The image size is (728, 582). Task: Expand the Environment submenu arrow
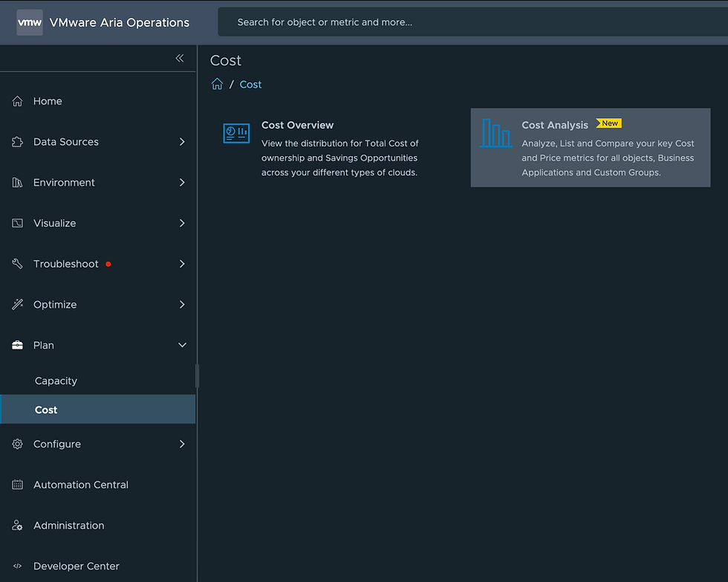(x=182, y=183)
